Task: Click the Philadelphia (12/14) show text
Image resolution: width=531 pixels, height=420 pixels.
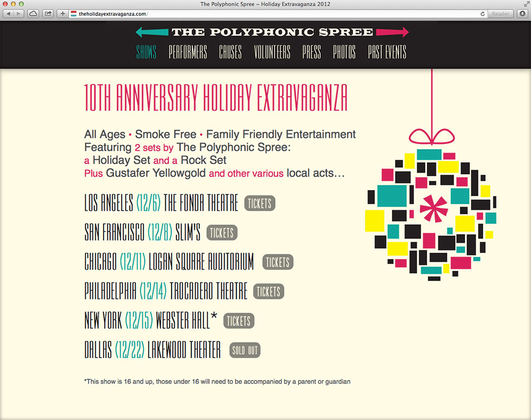Action: pos(166,292)
